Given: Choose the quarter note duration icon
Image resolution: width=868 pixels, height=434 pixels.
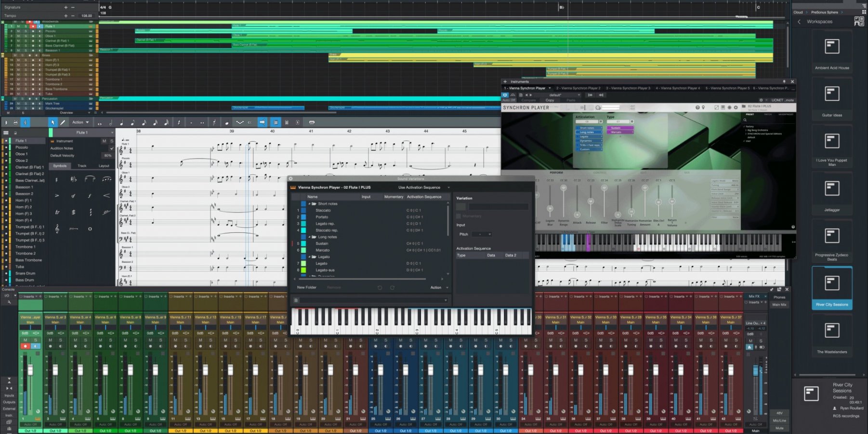Looking at the screenshot, I should (120, 122).
